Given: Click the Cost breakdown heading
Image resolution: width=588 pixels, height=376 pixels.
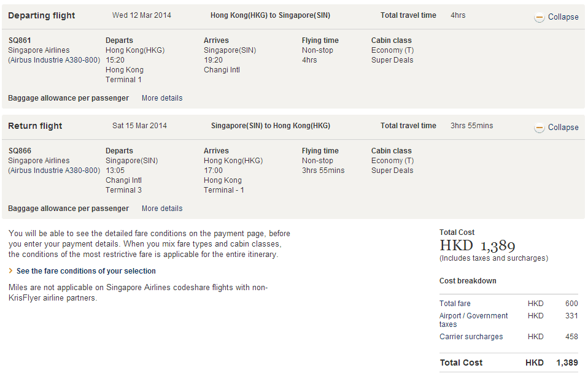Looking at the screenshot, I should pos(468,281).
